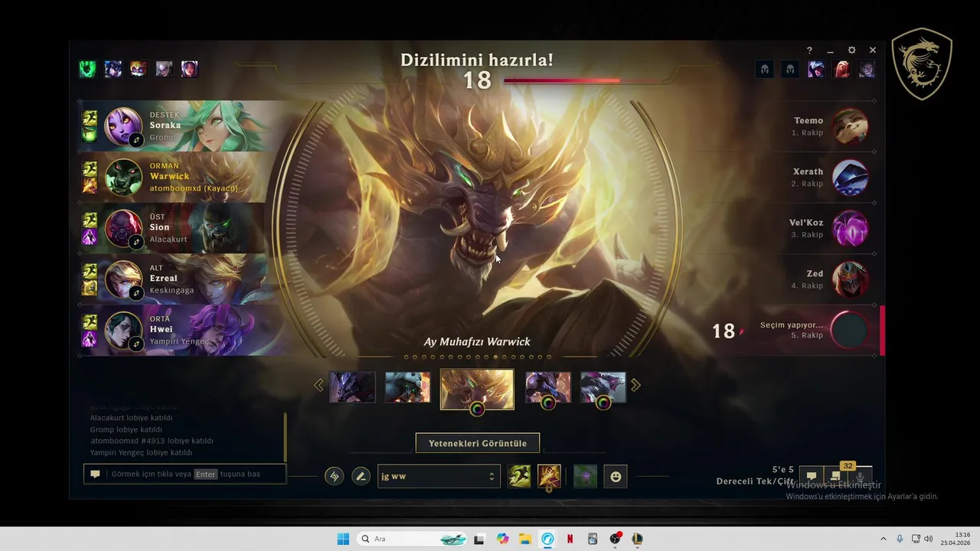Request swap with Sion via swap icon
Screen dimensions: 980x551
136,242
